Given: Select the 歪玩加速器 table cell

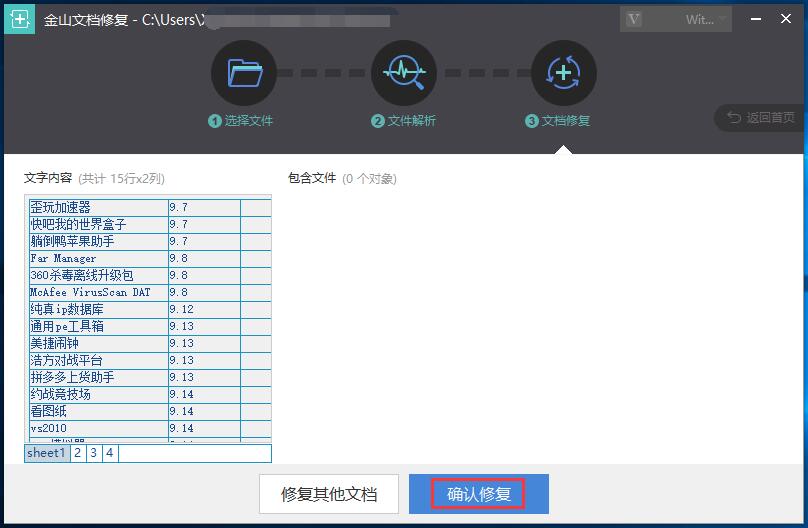Looking at the screenshot, I should coord(97,207).
